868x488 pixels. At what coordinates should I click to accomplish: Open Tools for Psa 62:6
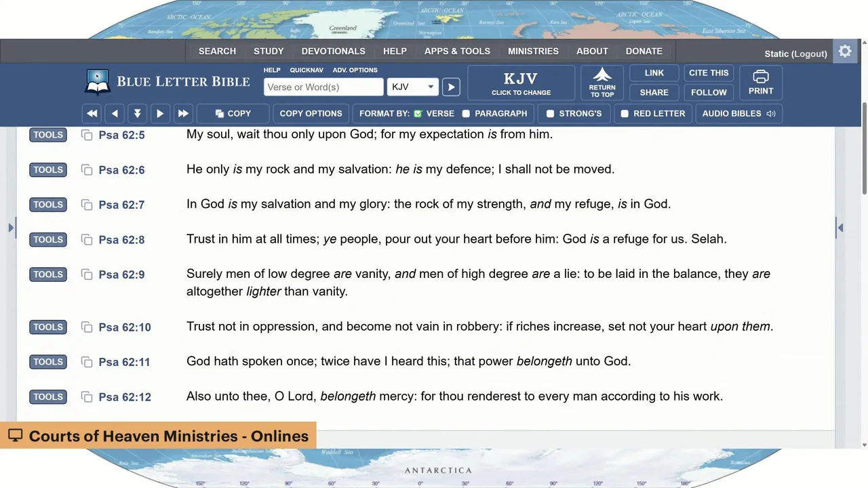pos(48,169)
